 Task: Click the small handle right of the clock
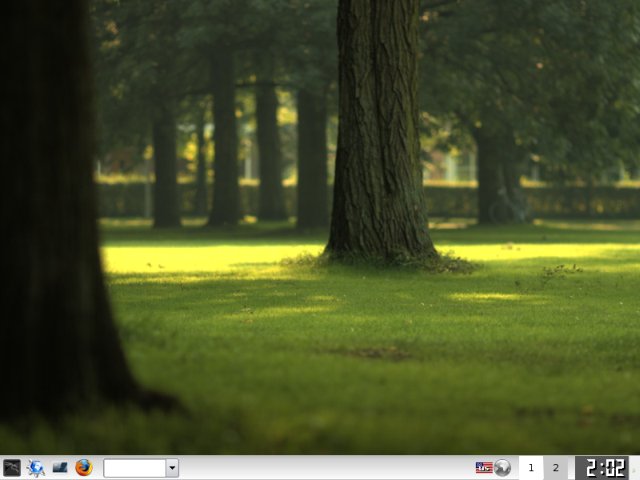[x=634, y=467]
